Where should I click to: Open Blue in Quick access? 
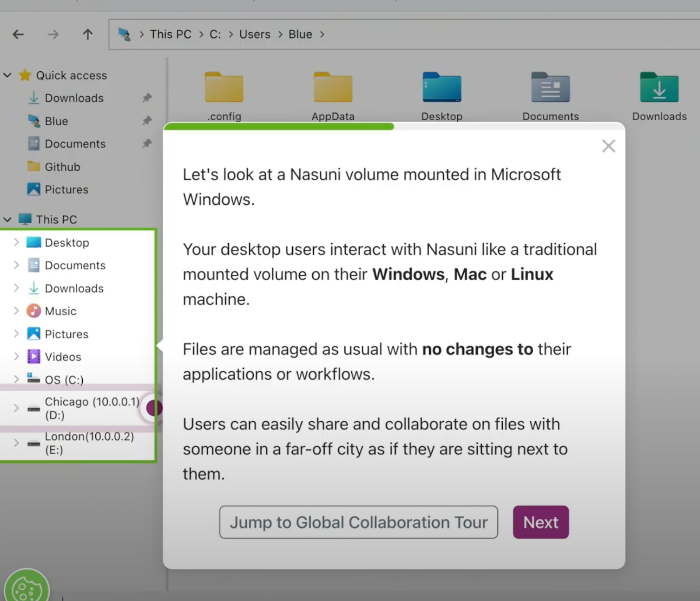point(56,121)
